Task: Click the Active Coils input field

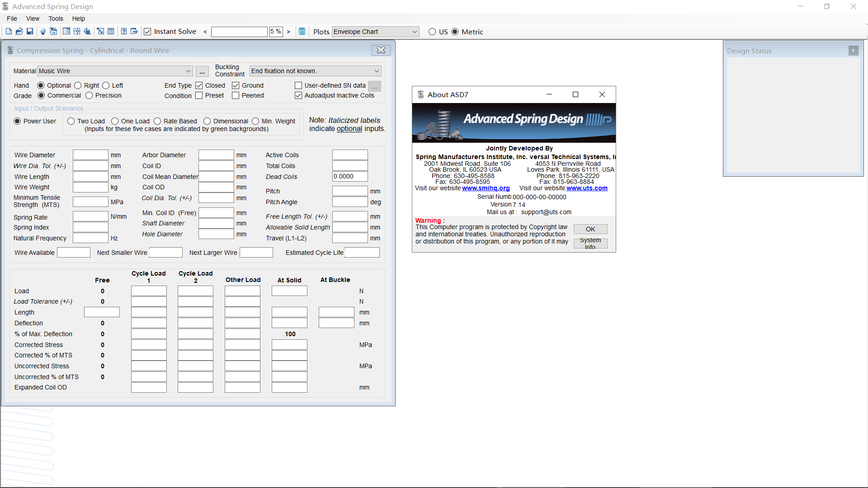Action: point(350,155)
